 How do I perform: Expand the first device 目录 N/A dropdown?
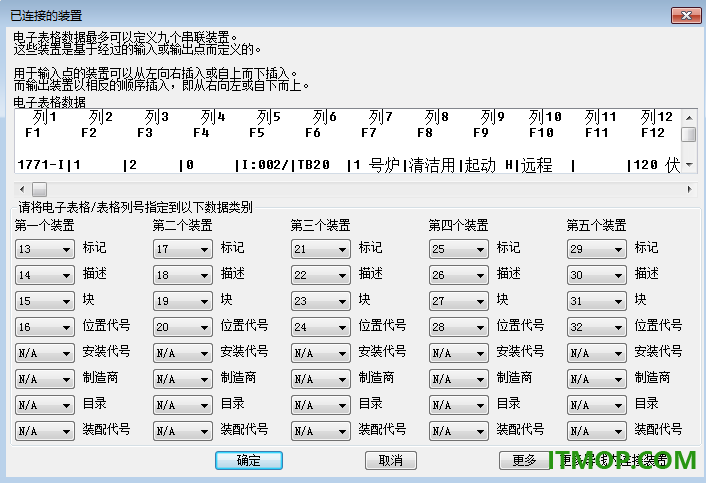pos(45,405)
